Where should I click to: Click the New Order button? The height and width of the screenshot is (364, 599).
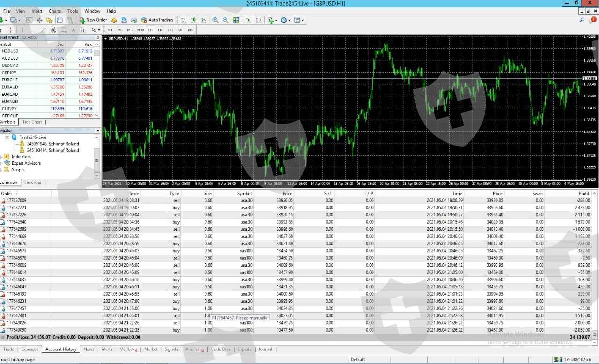[x=93, y=20]
